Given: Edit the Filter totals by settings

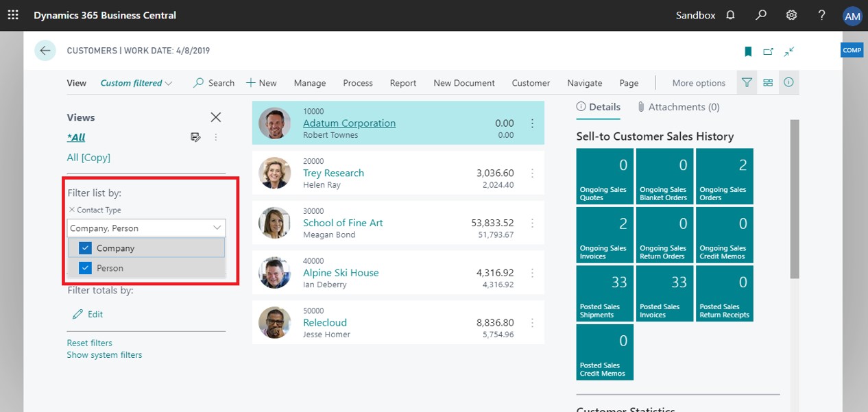Looking at the screenshot, I should pyautogui.click(x=88, y=314).
